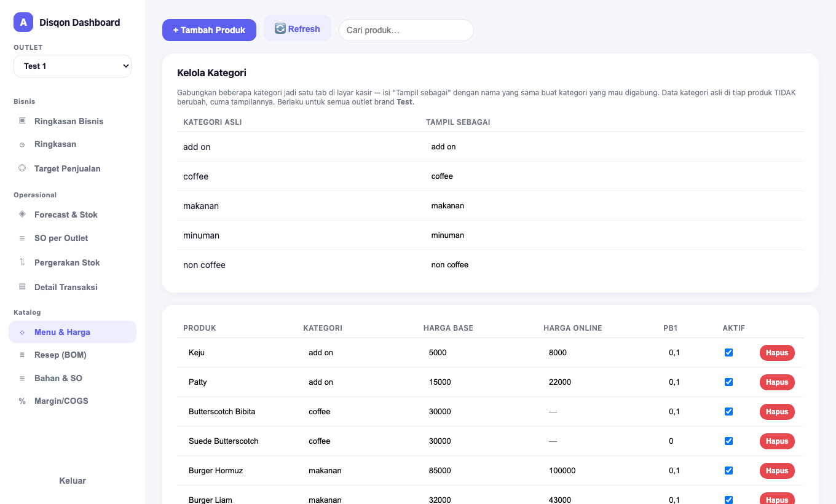
Task: Click the refresh arrows icon
Action: 280,28
